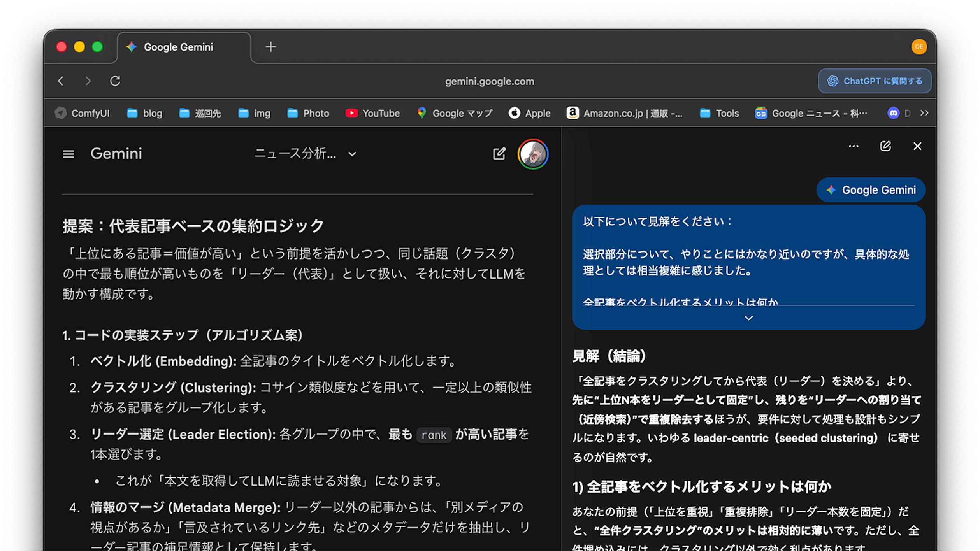Open Google マップ from the bookmarks bar
The height and width of the screenshot is (551, 980).
454,113
